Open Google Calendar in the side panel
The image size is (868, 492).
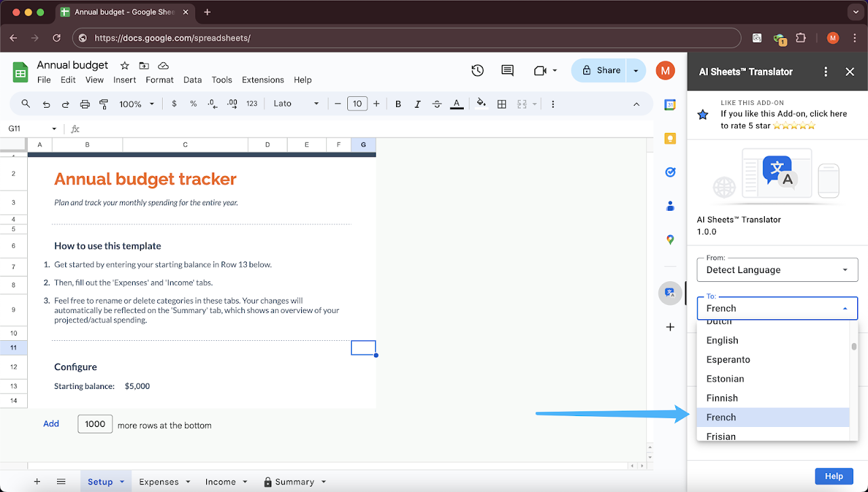click(669, 106)
